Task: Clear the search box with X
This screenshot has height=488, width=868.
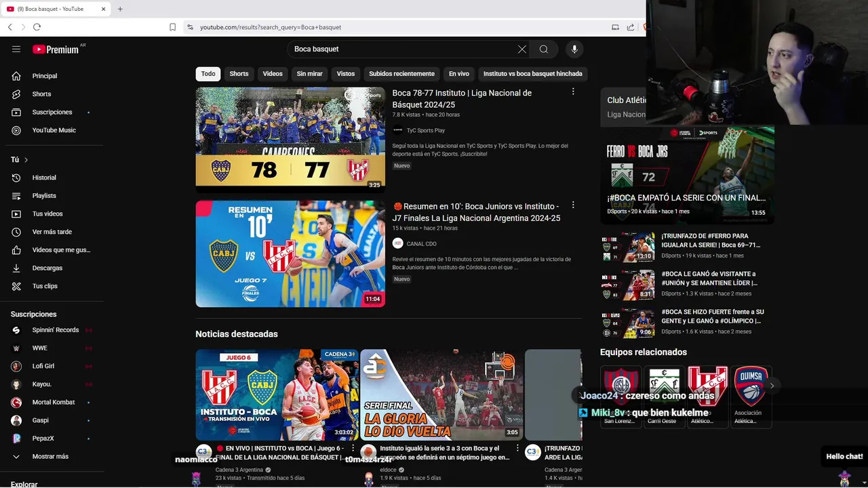Action: pyautogui.click(x=522, y=49)
